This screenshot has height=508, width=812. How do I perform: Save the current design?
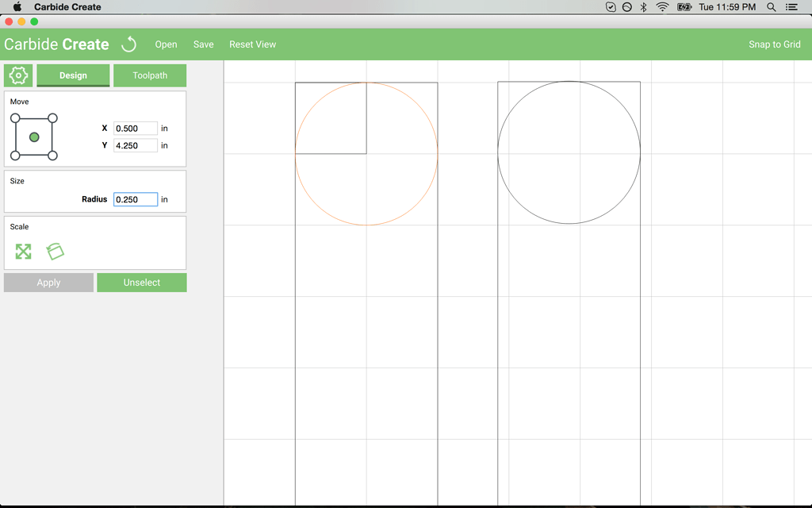point(204,44)
